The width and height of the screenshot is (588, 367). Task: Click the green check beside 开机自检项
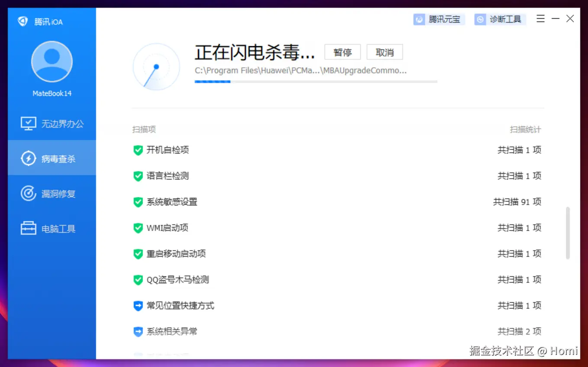(138, 150)
